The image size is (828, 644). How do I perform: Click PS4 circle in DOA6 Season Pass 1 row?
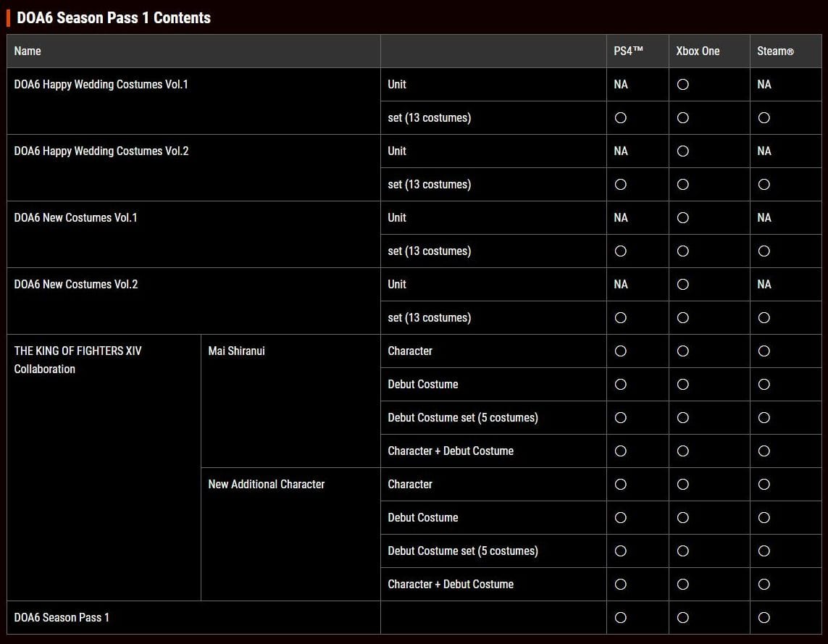tap(620, 618)
